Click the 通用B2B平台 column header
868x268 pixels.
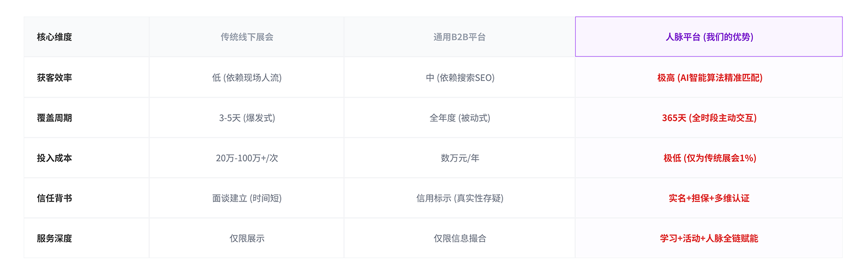tap(460, 37)
